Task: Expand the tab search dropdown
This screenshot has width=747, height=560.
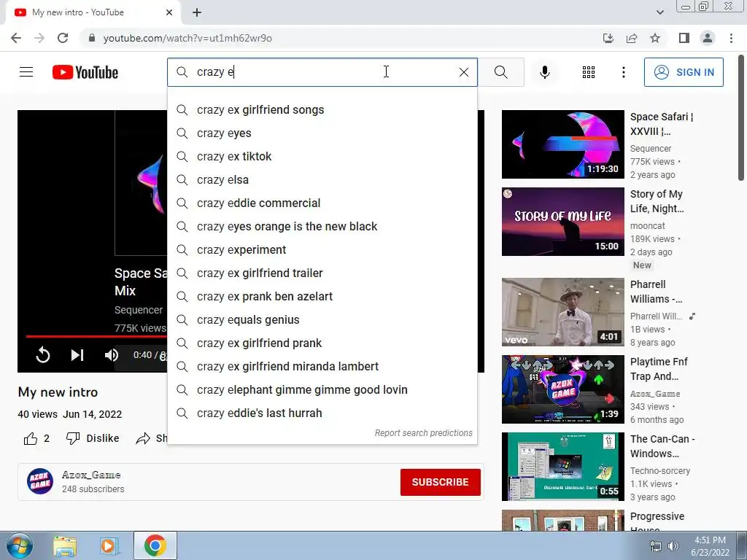Action: [659, 12]
